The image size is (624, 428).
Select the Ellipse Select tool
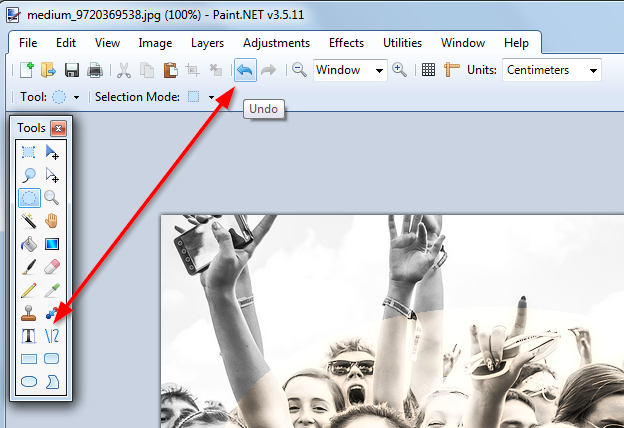tap(29, 198)
